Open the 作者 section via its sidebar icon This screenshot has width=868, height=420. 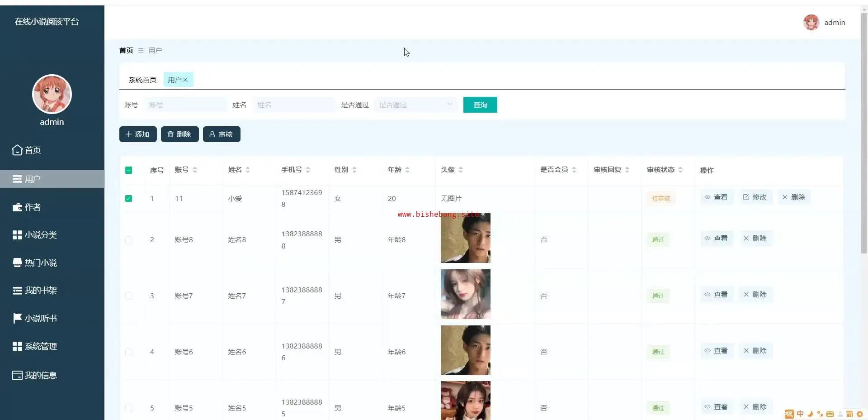tap(17, 207)
